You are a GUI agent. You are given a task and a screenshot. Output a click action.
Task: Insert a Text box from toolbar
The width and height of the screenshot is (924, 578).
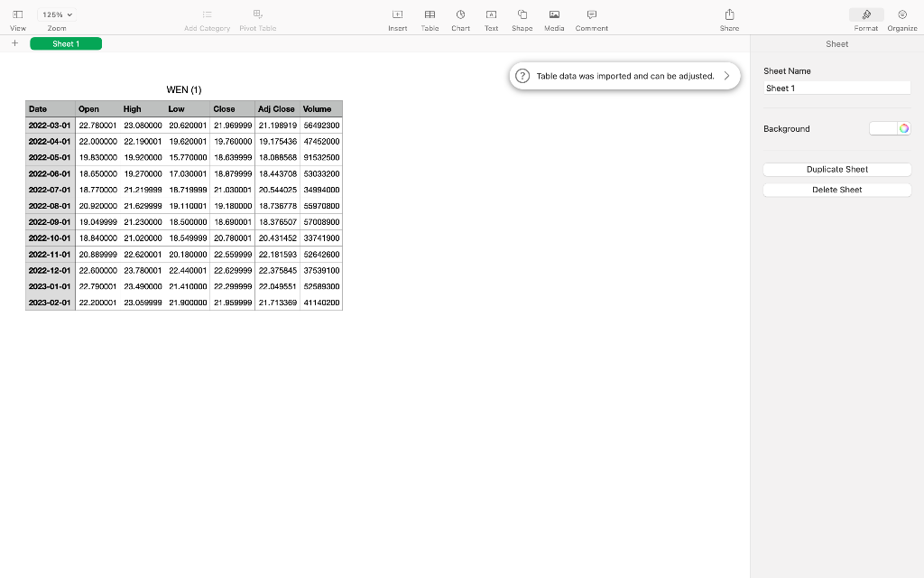click(492, 14)
